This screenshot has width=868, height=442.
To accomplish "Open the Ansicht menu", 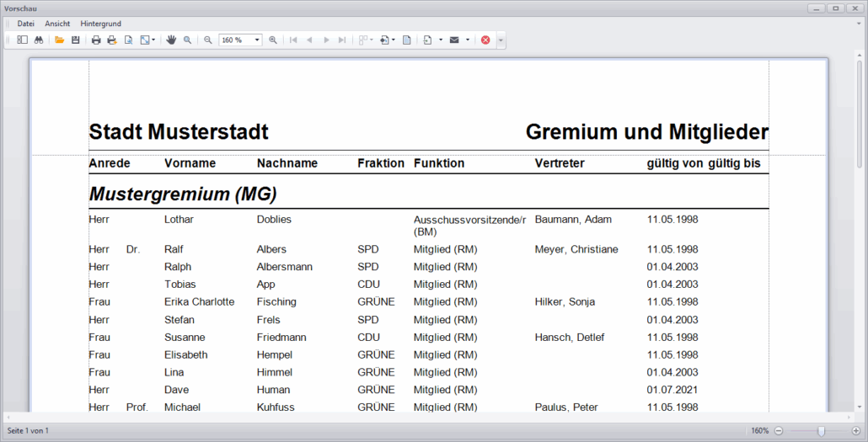I will [57, 24].
